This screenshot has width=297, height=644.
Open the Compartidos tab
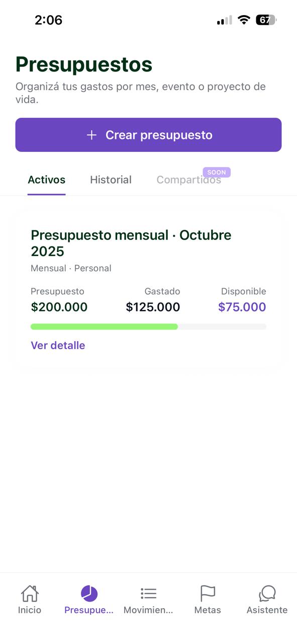(x=189, y=180)
